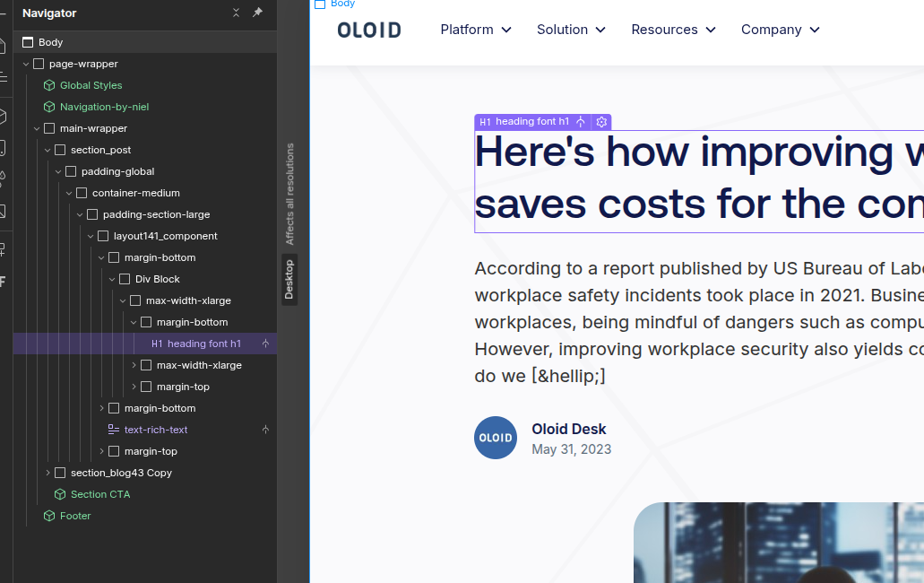Click the 'May 31, 2023' date text
The image size is (924, 583).
(571, 449)
